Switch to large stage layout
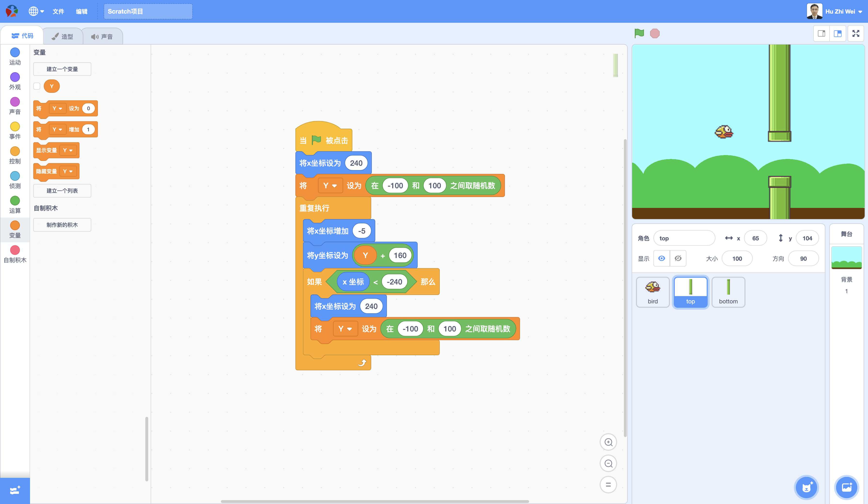 tap(838, 33)
